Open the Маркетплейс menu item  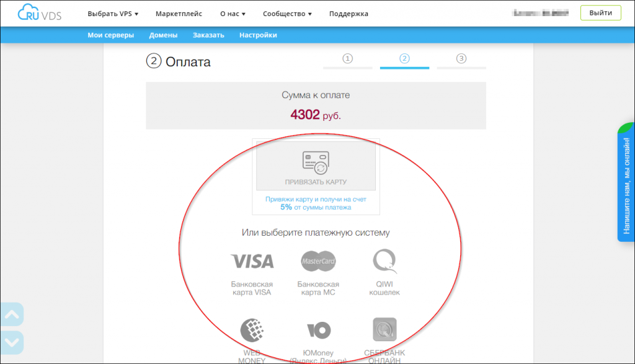coord(179,14)
